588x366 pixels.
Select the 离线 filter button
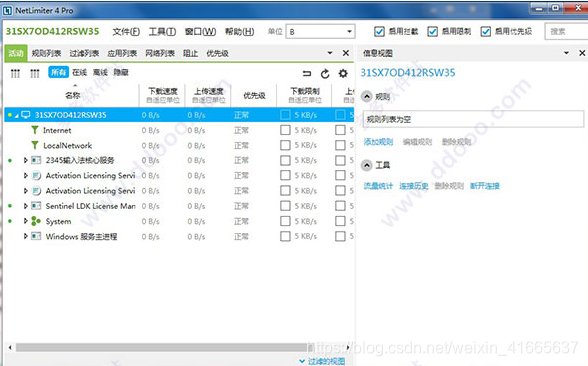tap(100, 72)
